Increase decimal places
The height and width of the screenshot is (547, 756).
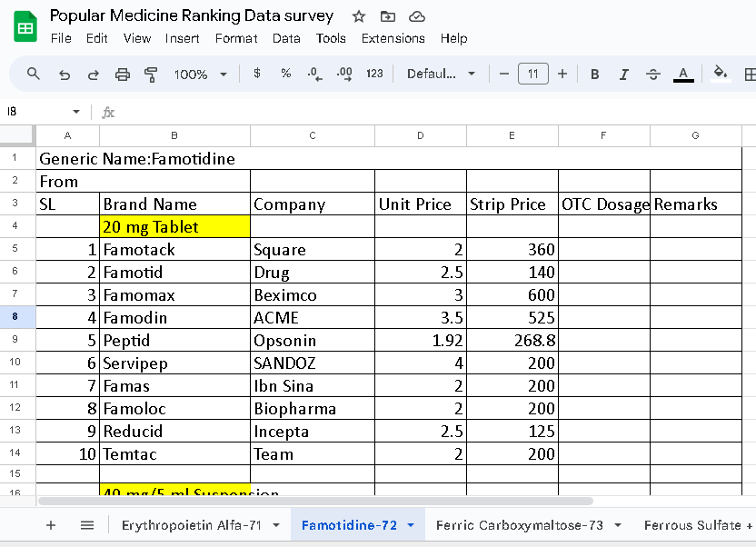pos(344,74)
